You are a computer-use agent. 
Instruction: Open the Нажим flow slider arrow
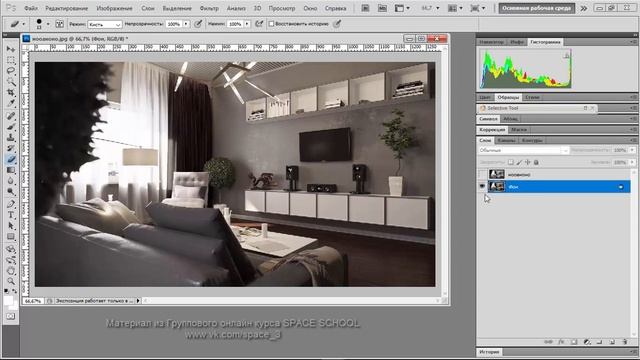247,24
